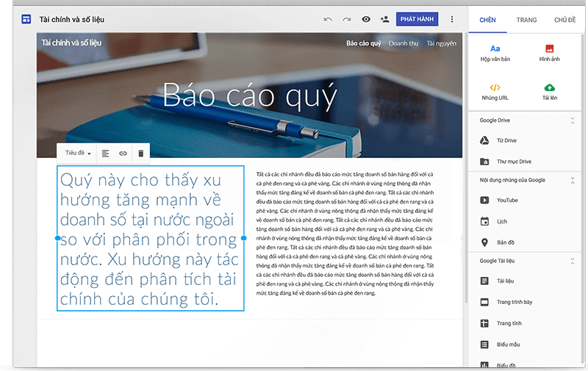Collapse the Google Tài liệu section

573,261
